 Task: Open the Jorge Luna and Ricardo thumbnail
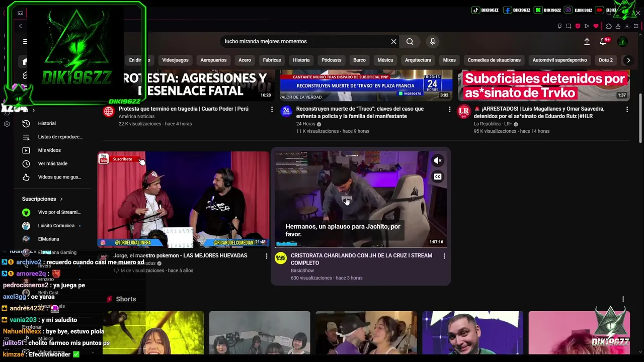tap(183, 200)
